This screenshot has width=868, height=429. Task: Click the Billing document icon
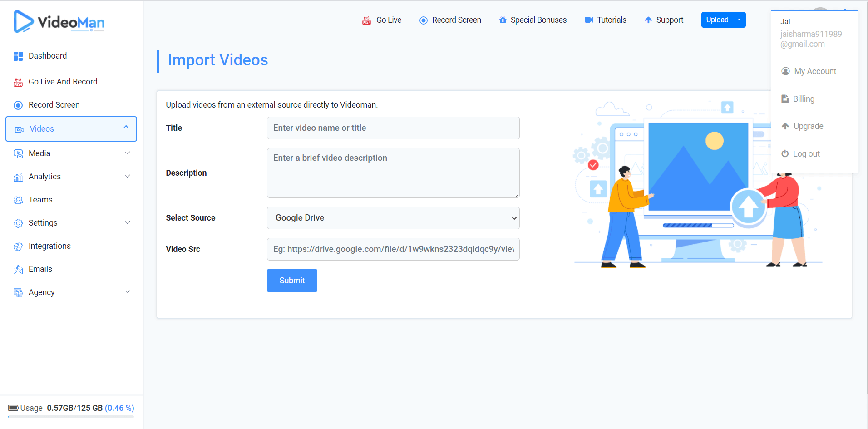785,99
